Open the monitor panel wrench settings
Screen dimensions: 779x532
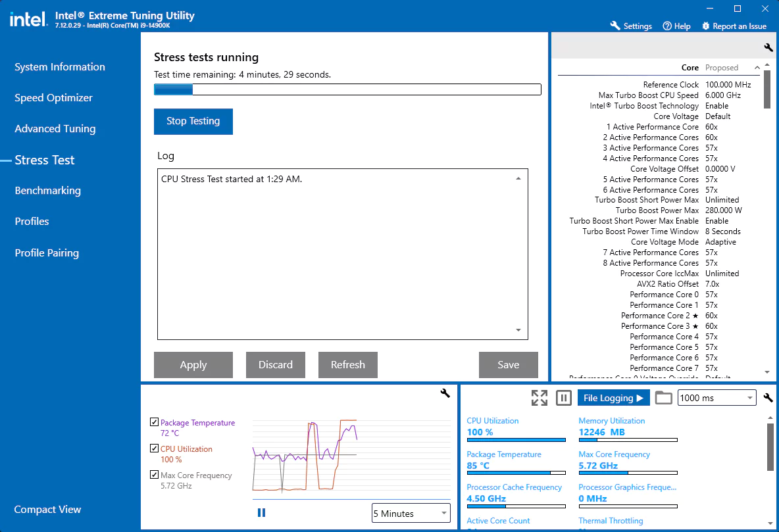click(x=768, y=397)
